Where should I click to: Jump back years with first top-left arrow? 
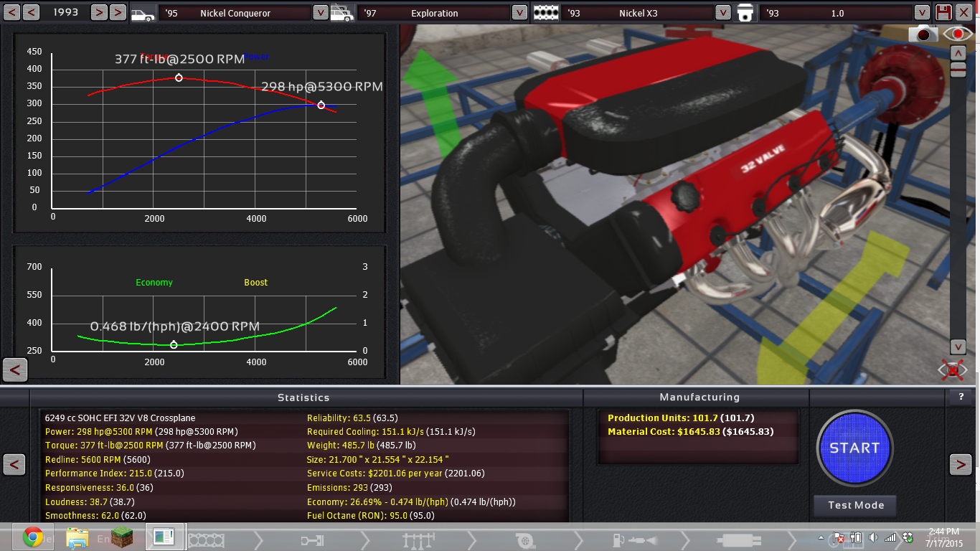coord(11,12)
